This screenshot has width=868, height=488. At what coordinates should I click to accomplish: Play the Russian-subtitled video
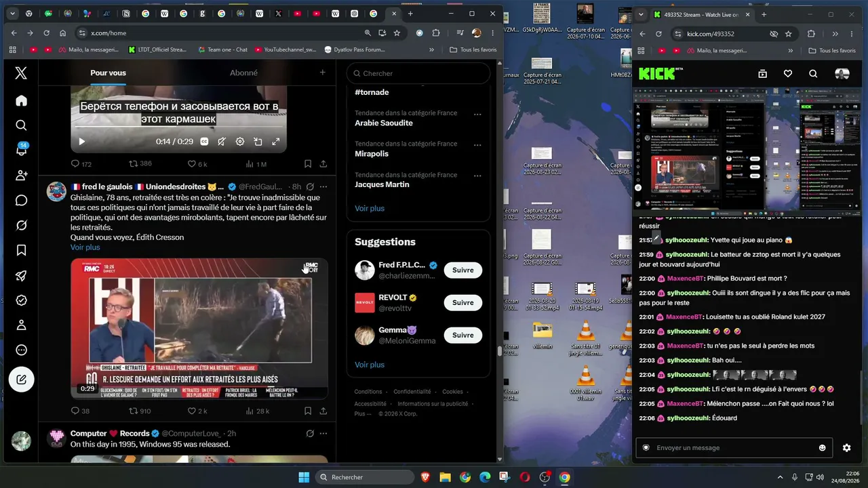point(81,142)
